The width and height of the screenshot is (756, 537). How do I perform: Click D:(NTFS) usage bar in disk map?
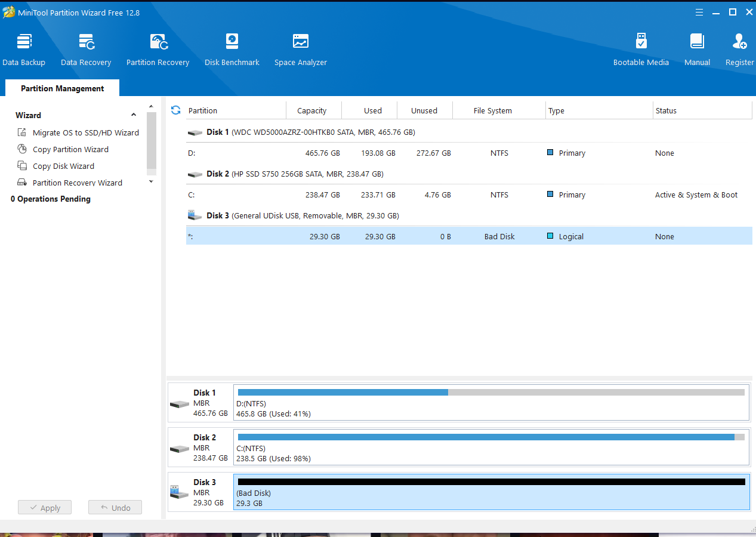tap(491, 392)
